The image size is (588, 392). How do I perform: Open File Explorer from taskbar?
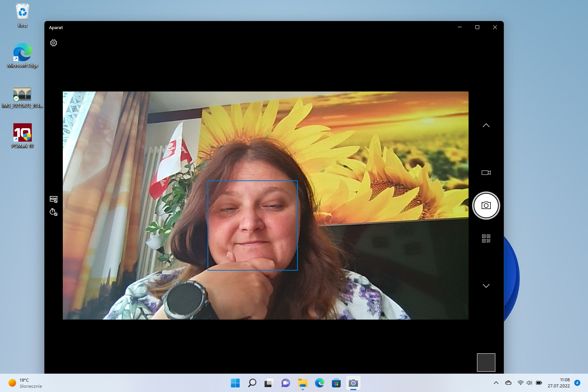[x=303, y=383]
